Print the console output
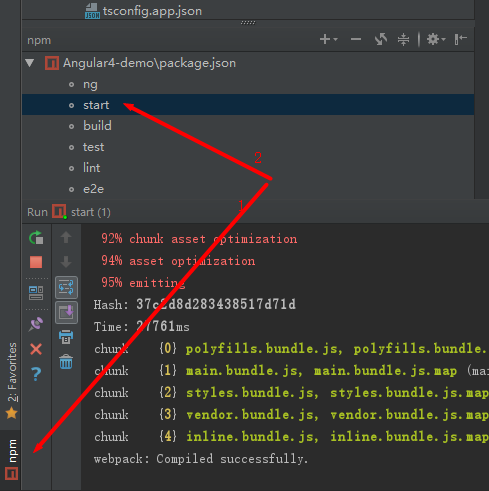The image size is (489, 491). [66, 337]
